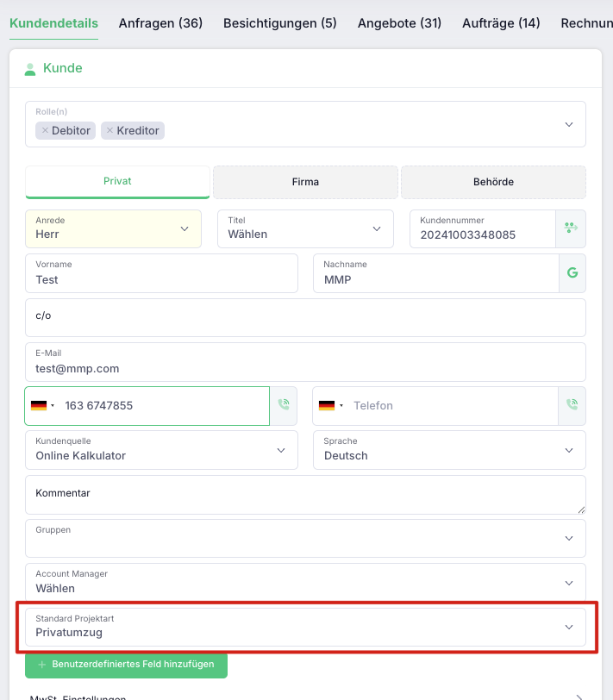Click the call icon beside the empty Telefon field
613x700 pixels.
point(572,405)
